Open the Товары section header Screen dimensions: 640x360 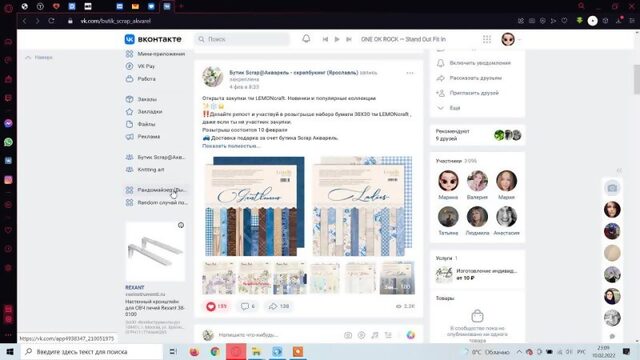coord(445,298)
